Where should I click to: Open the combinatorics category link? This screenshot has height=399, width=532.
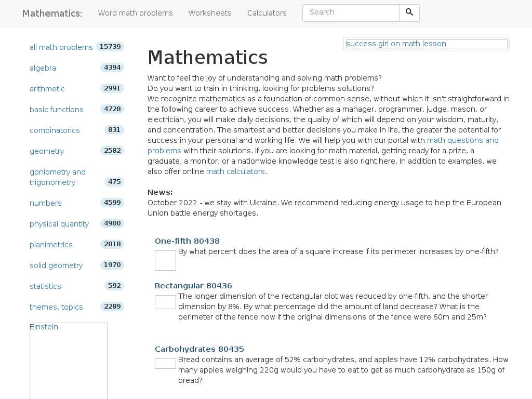tap(55, 130)
